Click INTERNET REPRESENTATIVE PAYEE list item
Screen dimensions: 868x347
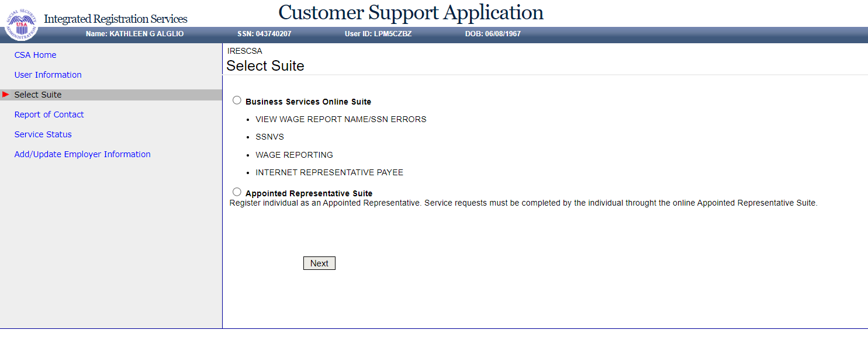pyautogui.click(x=329, y=172)
